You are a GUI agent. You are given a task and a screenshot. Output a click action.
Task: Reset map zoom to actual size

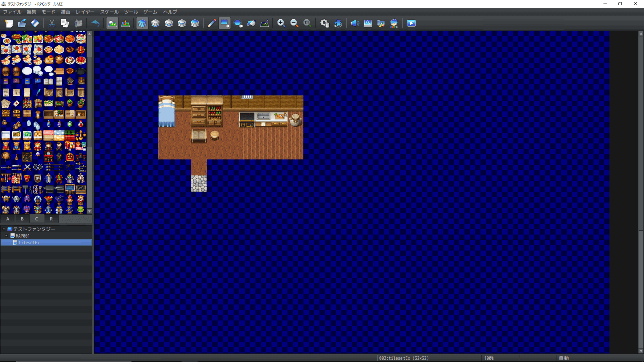[307, 23]
